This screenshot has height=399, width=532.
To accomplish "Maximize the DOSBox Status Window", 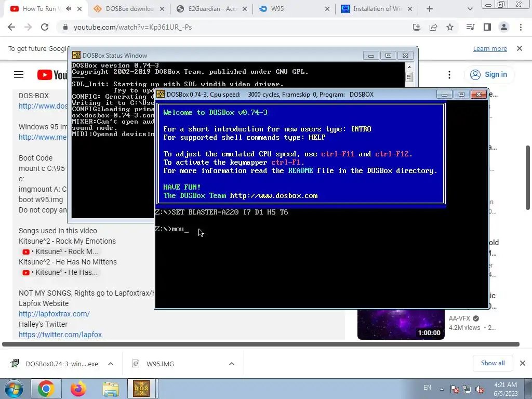I will (388, 55).
